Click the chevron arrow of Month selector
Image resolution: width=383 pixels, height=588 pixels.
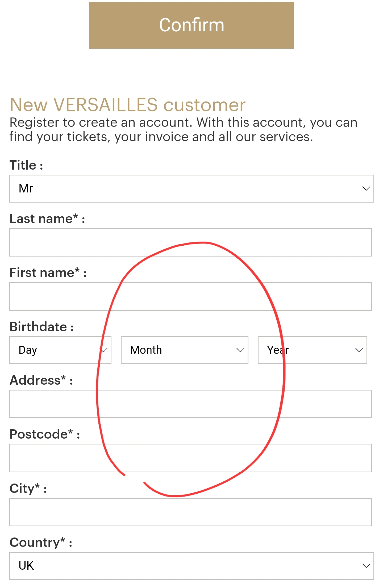[240, 350]
